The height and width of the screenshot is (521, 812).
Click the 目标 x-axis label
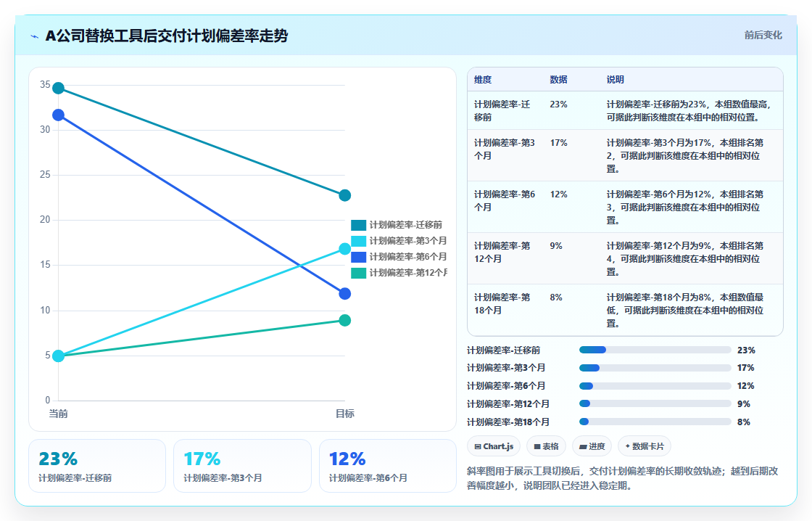pos(345,414)
